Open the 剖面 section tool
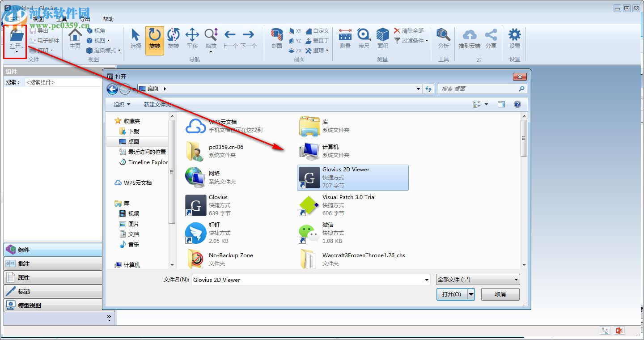 click(277, 38)
